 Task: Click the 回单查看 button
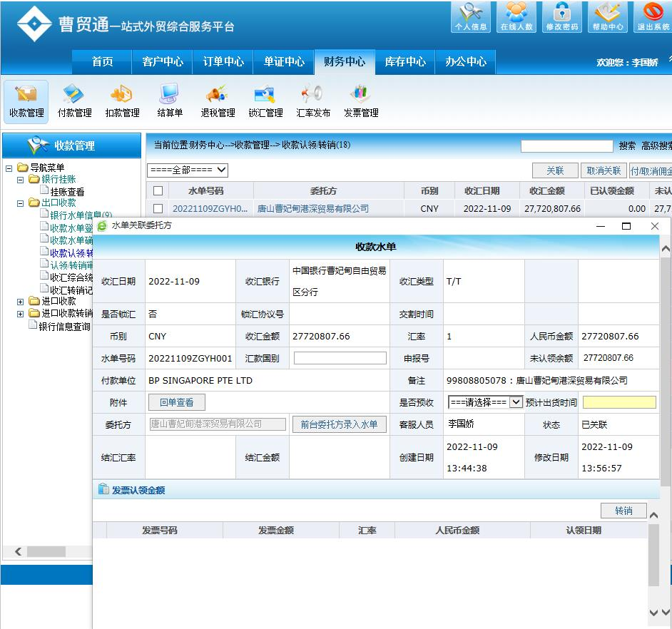(x=177, y=402)
